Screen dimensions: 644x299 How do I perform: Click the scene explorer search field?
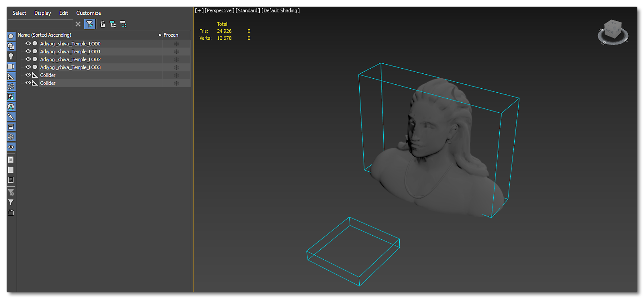pyautogui.click(x=40, y=24)
